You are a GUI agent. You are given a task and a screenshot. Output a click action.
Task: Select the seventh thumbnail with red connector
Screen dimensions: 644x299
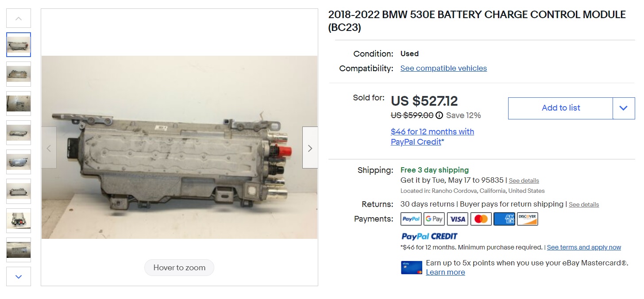[x=19, y=220]
